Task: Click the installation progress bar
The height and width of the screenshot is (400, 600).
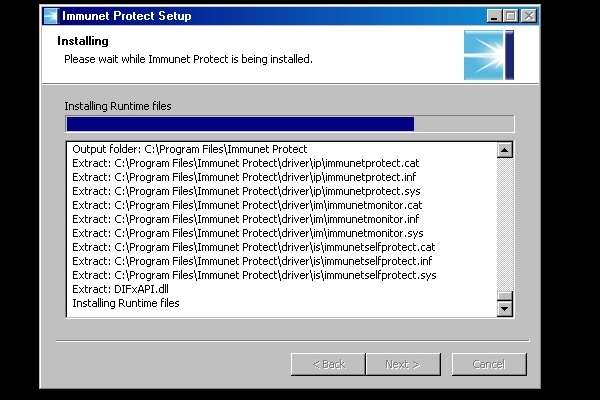Action: coord(290,124)
